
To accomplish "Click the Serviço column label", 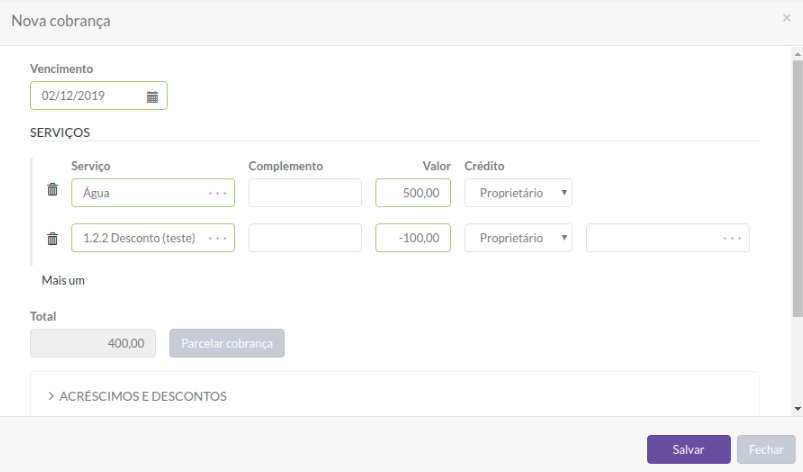I will (91, 166).
